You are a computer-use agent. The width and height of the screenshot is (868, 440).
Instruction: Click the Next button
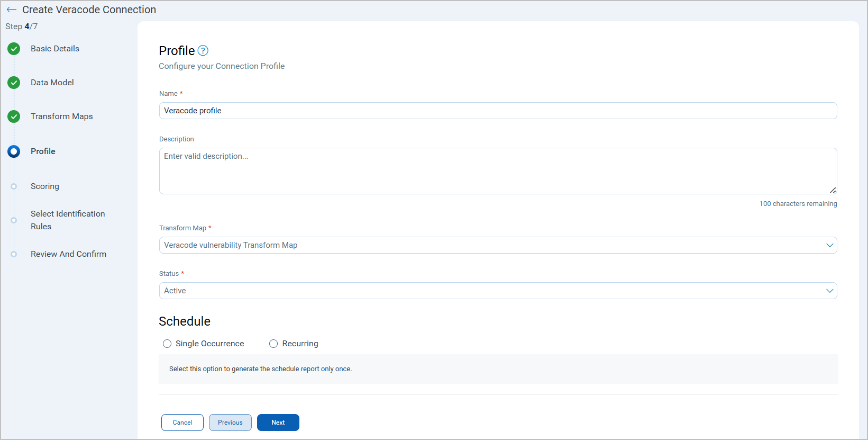(278, 423)
